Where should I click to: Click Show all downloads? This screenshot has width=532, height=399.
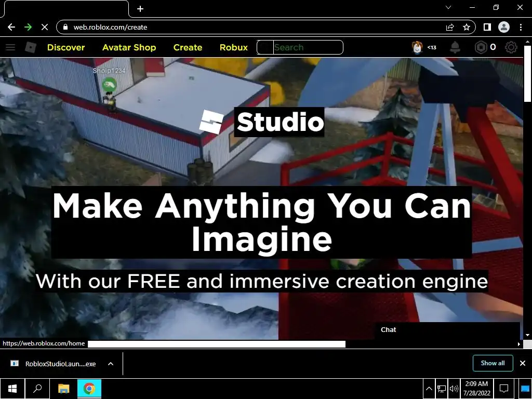[493, 363]
